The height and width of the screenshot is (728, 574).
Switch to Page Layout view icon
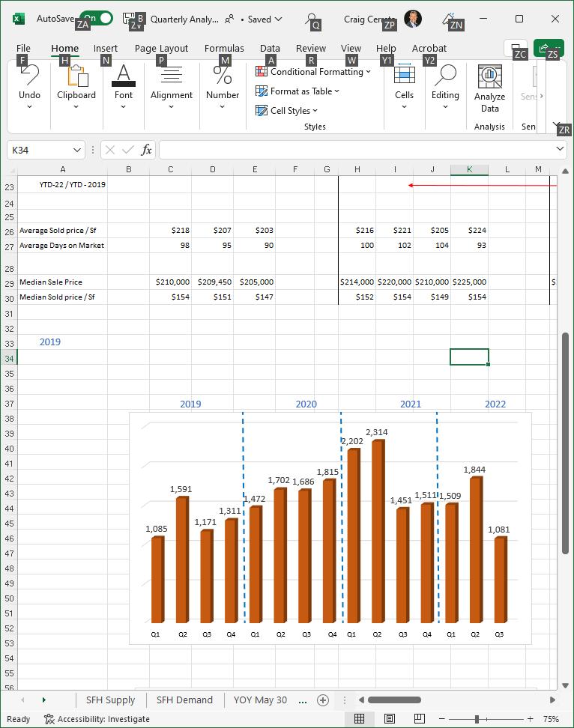pos(389,719)
